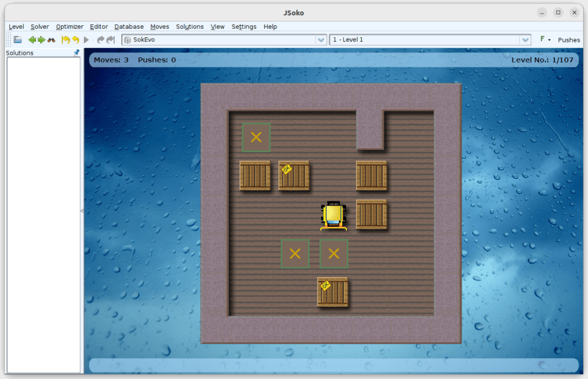Screen dimensions: 588x379
Task: Open the Database menu
Action: 129,27
